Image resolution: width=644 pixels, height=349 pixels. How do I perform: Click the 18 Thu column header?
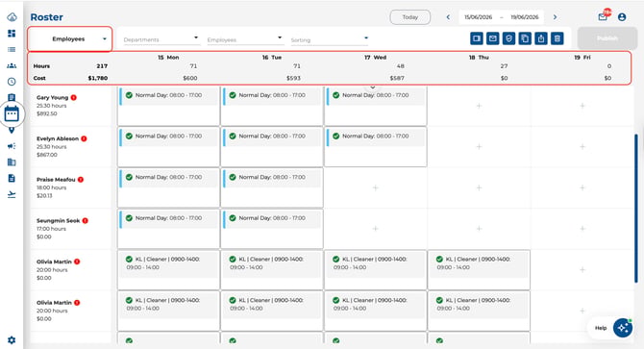click(x=479, y=58)
